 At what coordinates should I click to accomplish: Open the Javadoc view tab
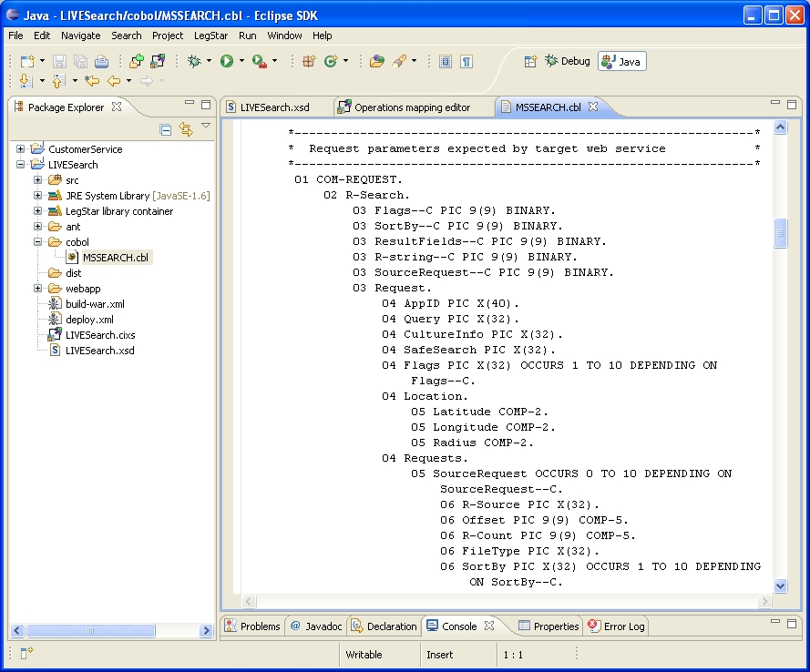317,626
